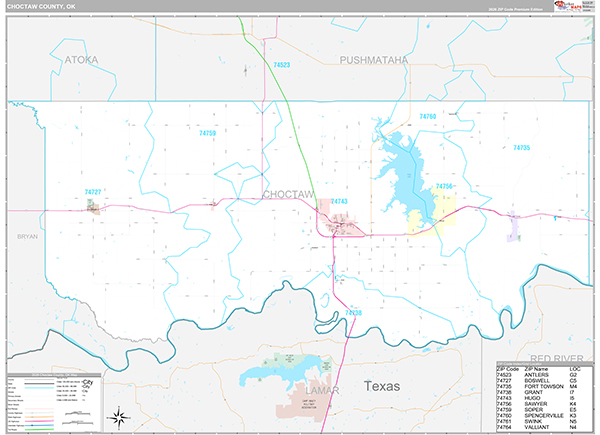
Task: Click grid location M4 in the table
Action: point(573,386)
